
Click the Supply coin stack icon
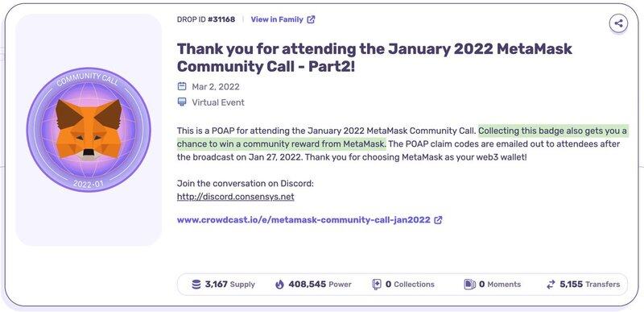pyautogui.click(x=196, y=284)
